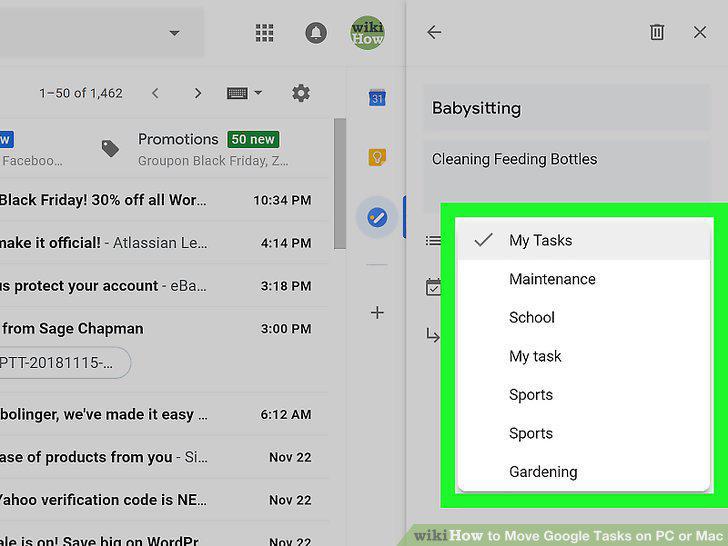Open the PTT-20181115 attachment chip
This screenshot has height=546, width=728.
click(x=63, y=363)
